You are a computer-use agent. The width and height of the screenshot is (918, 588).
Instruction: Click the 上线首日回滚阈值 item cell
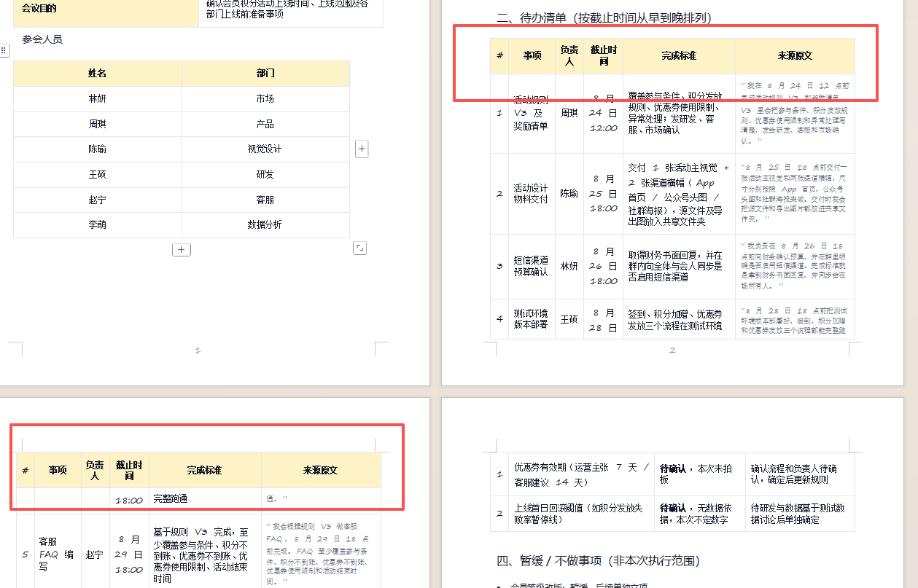point(582,514)
